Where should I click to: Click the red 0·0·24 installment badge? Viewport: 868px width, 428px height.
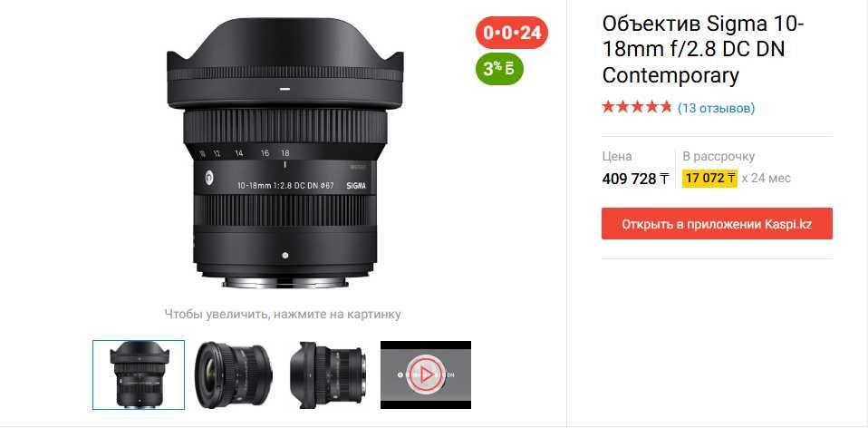coord(512,33)
